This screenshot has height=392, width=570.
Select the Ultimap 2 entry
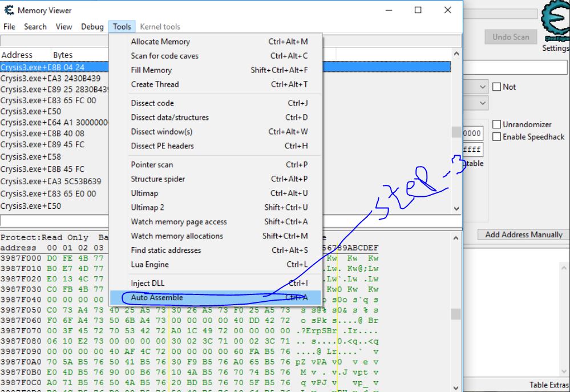(x=216, y=207)
